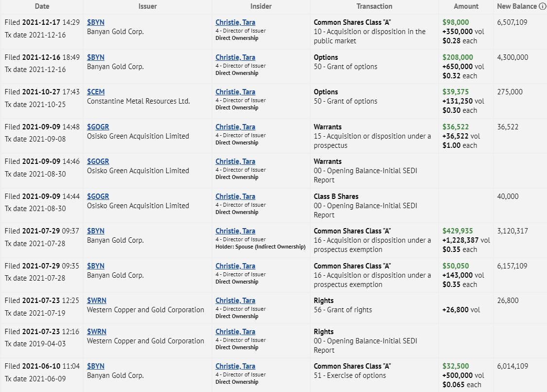The image size is (547, 392).
Task: Open Christie, Tara link in 2021-12-17 row
Action: 235,22
